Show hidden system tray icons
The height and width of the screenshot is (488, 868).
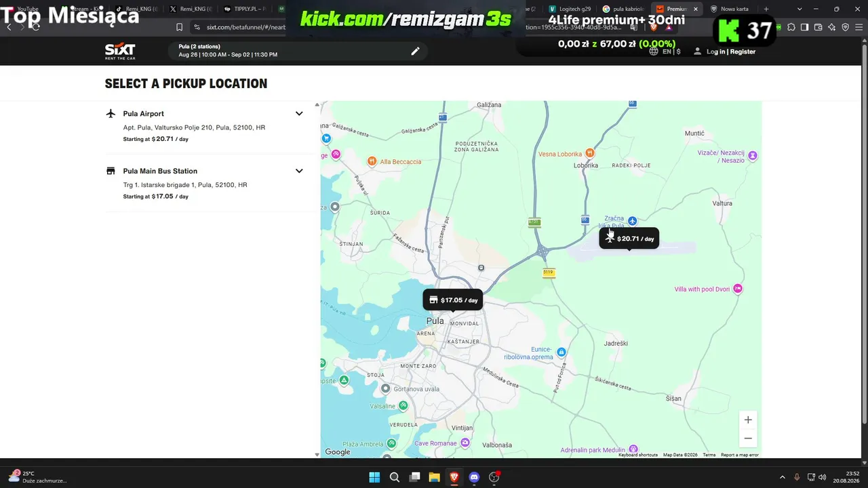tap(782, 477)
